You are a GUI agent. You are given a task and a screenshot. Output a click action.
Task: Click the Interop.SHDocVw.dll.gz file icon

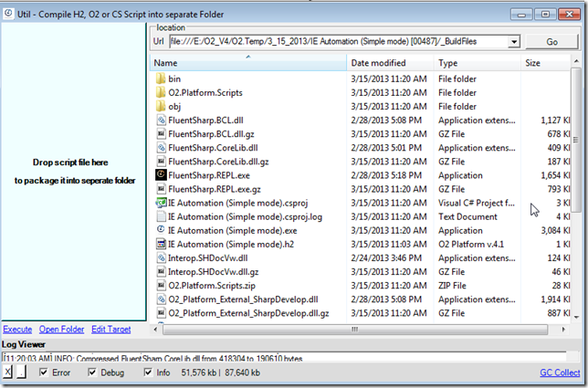click(161, 272)
